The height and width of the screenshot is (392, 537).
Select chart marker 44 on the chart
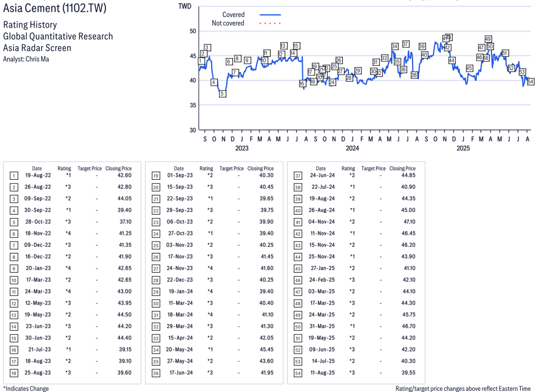[452, 60]
